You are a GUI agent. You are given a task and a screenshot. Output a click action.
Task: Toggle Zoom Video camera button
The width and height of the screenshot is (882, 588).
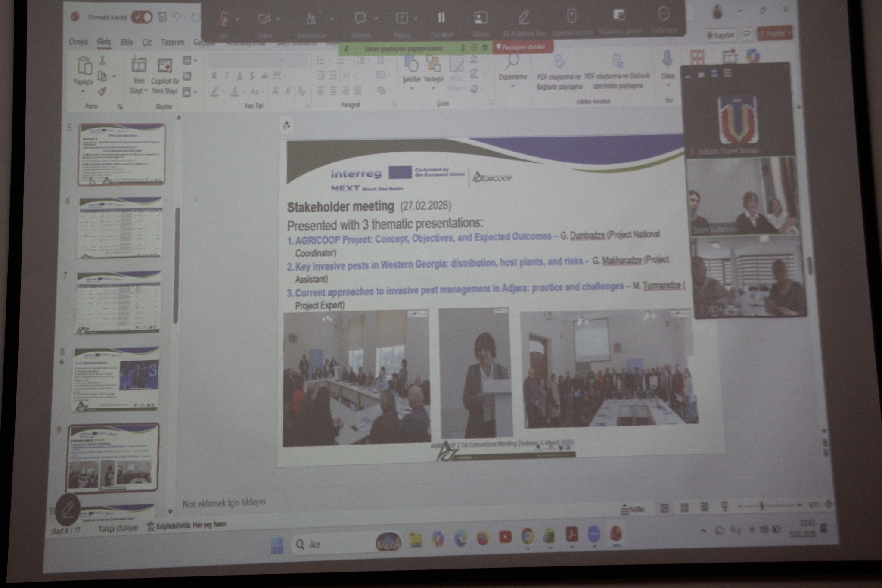coord(264,19)
